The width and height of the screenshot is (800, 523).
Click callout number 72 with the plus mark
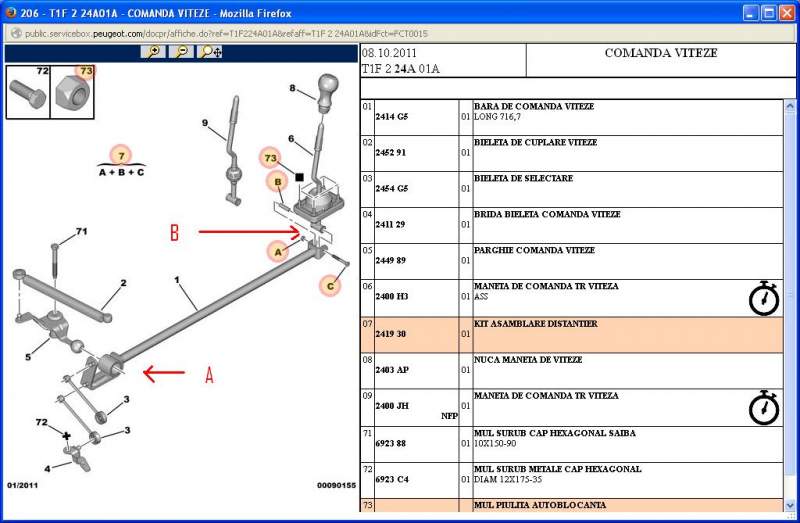(x=42, y=422)
